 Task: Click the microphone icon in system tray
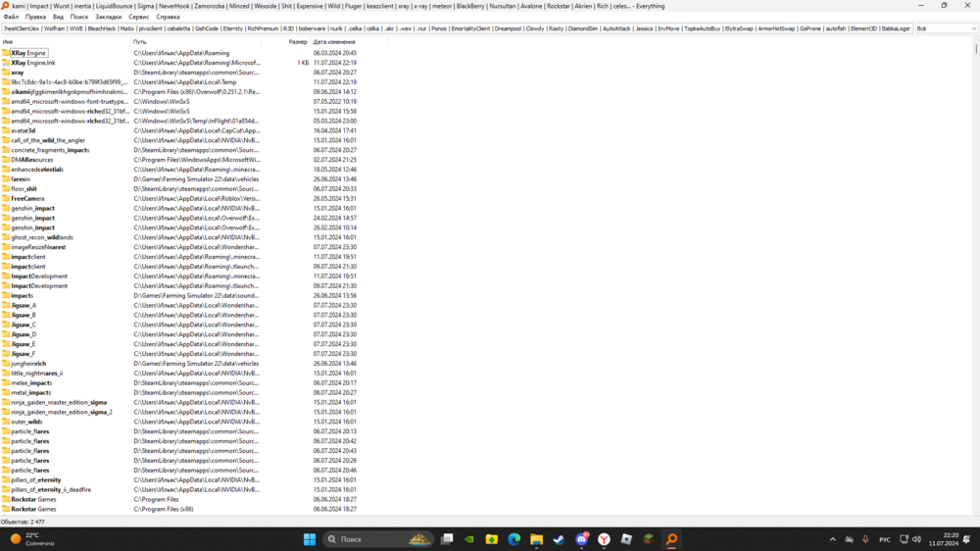coord(865,539)
